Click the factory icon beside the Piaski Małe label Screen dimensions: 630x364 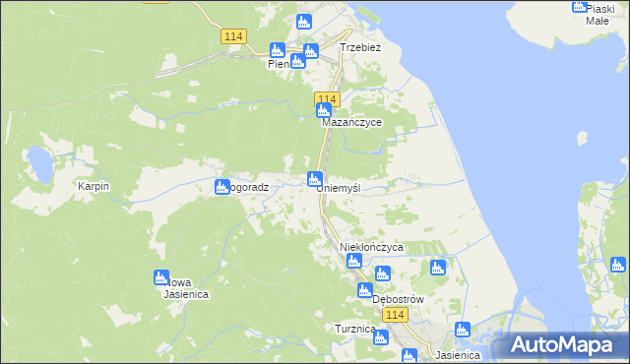tap(580, 6)
